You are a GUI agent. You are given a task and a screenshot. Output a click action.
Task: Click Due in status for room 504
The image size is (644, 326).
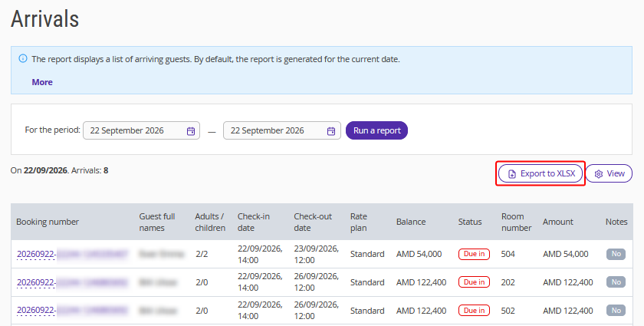474,254
